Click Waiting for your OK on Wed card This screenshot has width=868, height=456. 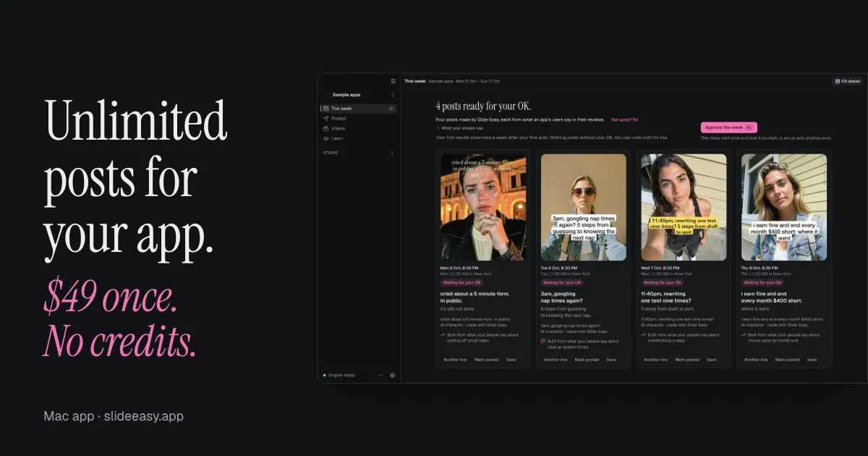(662, 282)
